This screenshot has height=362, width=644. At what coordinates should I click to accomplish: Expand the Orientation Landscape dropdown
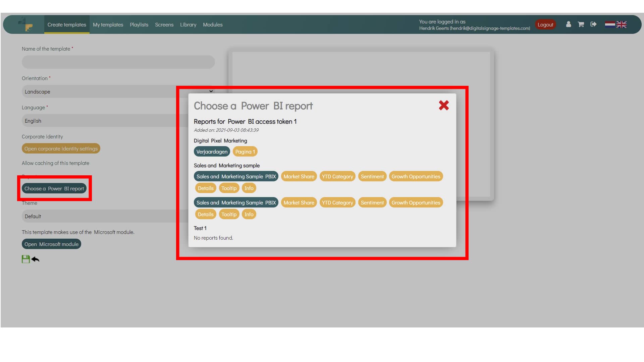click(x=118, y=92)
